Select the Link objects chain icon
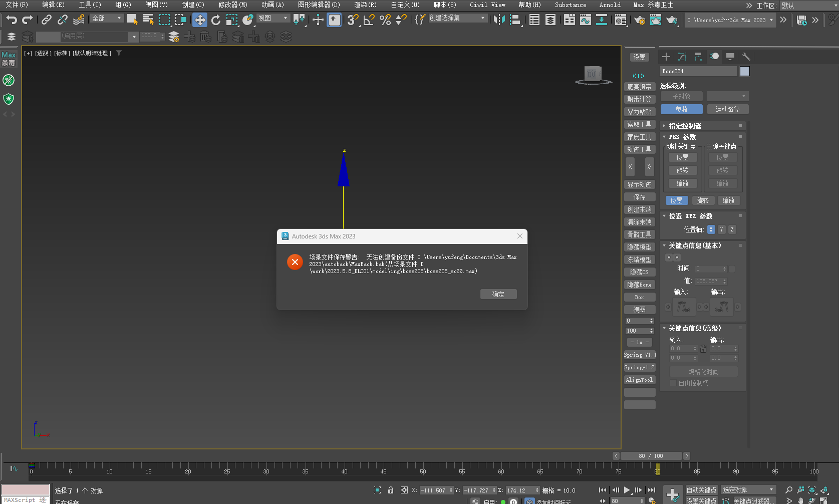This screenshot has height=504, width=839. (x=47, y=20)
